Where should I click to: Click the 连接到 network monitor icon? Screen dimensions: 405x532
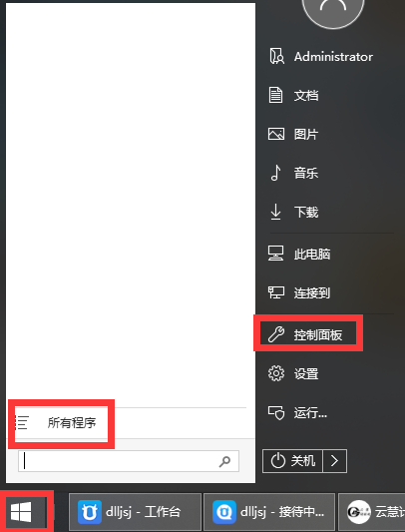pos(276,292)
